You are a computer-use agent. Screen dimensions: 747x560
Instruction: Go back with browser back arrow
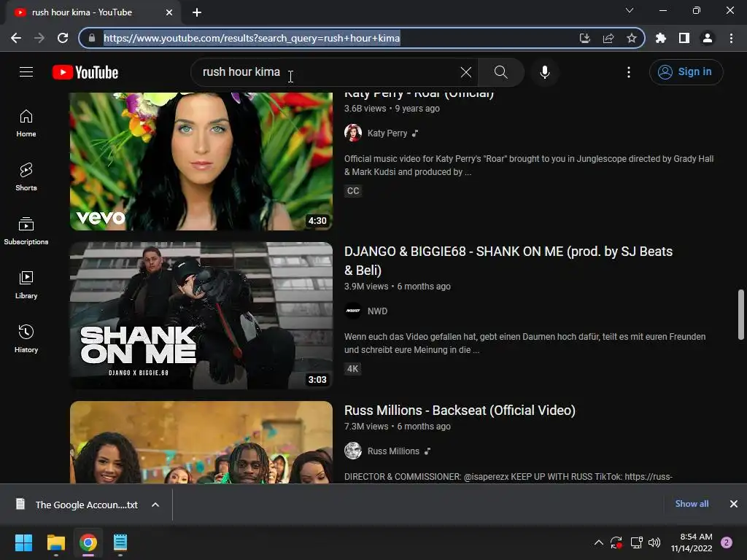coord(16,38)
